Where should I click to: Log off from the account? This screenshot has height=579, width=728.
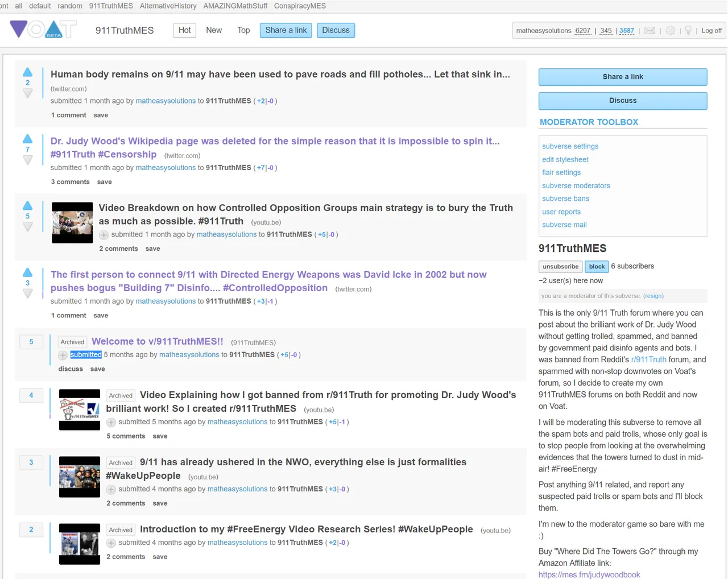coord(712,31)
